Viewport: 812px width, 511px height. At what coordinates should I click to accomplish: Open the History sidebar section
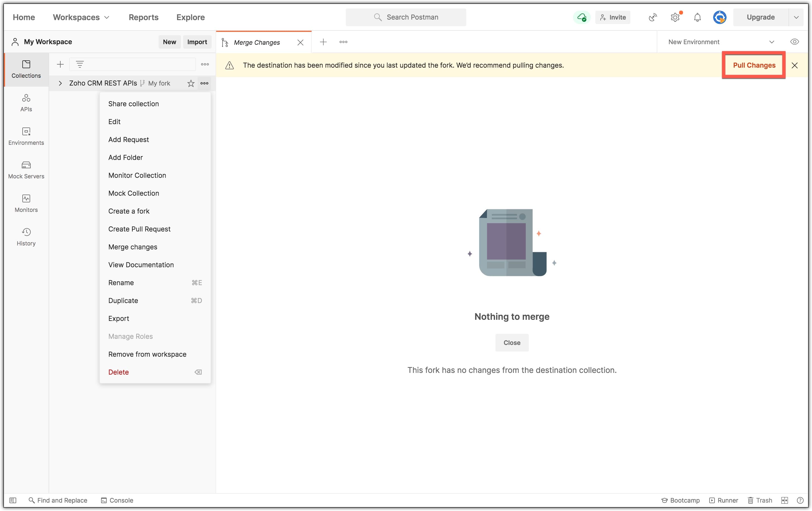[26, 236]
